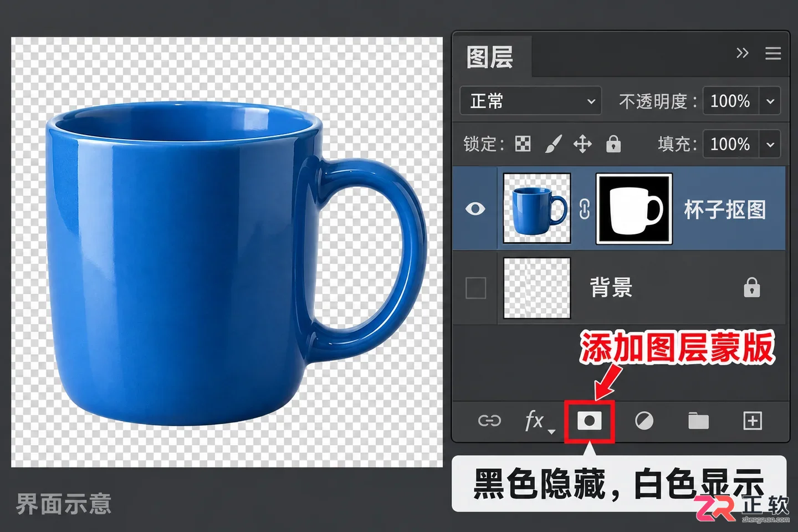Click the 填充 100% value field
The height and width of the screenshot is (532, 798).
click(x=730, y=144)
